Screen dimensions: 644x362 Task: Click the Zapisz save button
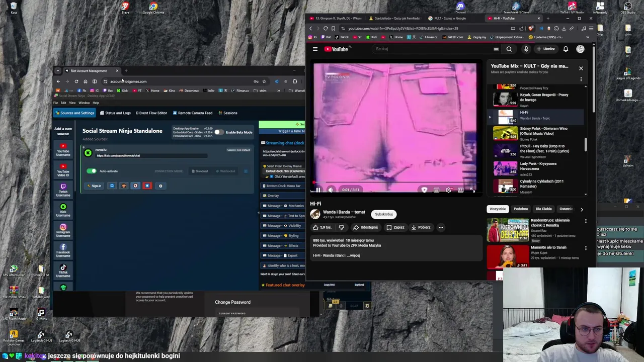pyautogui.click(x=395, y=227)
